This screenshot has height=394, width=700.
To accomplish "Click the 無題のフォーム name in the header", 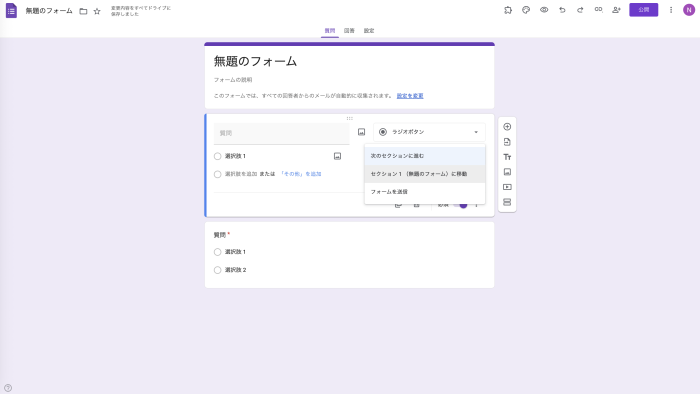I will [x=49, y=11].
